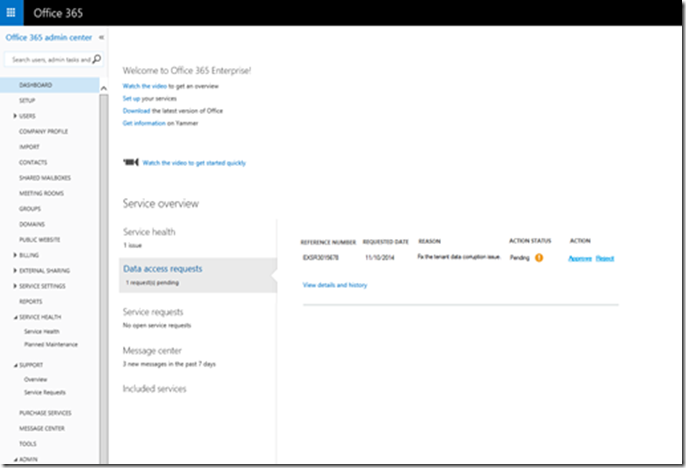Click Get information on Yammer link
686x468 pixels.
[x=144, y=123]
